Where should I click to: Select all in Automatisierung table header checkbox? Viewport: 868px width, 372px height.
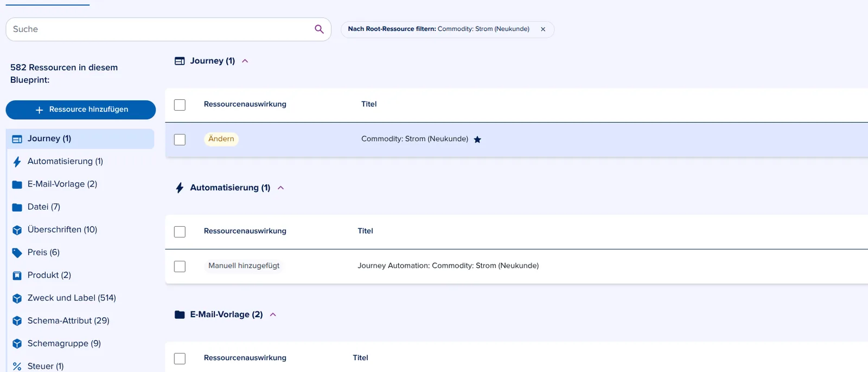click(x=180, y=232)
